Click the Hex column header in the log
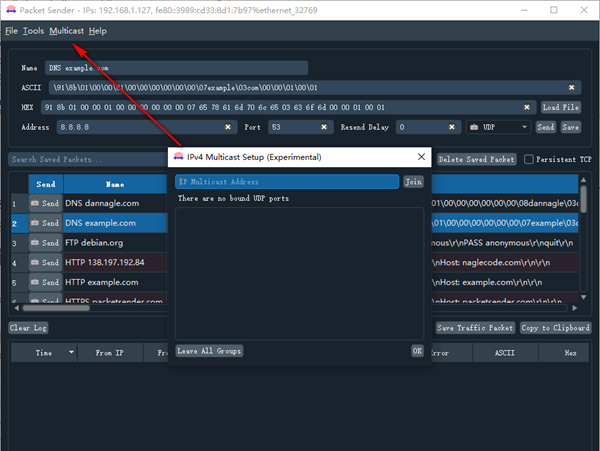This screenshot has width=600, height=451. 564,353
